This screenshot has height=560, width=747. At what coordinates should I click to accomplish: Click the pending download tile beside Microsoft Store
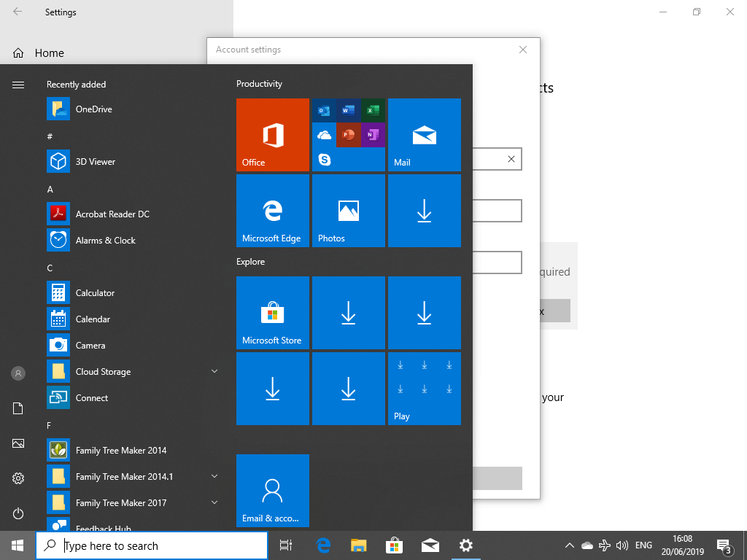coord(348,312)
